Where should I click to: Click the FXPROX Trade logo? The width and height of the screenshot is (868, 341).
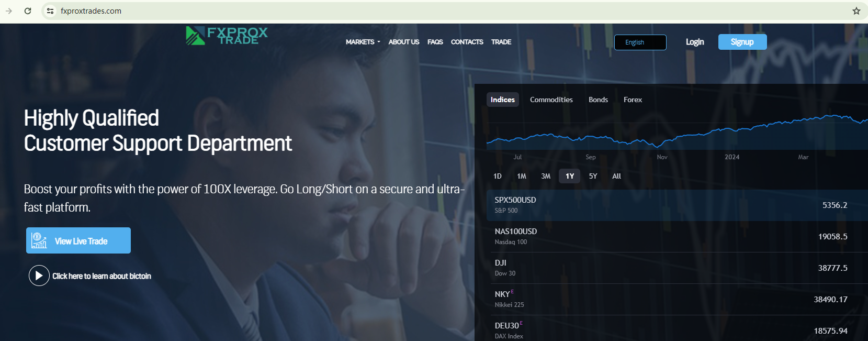tap(227, 36)
